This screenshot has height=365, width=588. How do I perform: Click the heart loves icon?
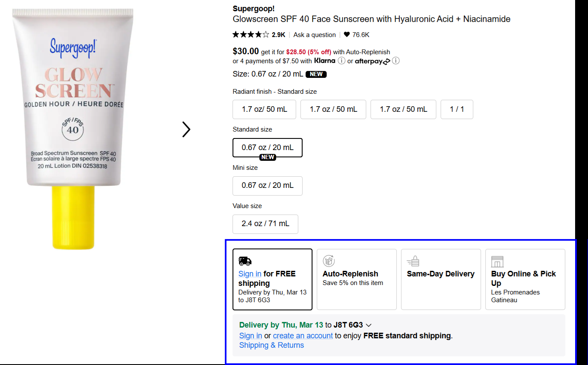tap(346, 35)
